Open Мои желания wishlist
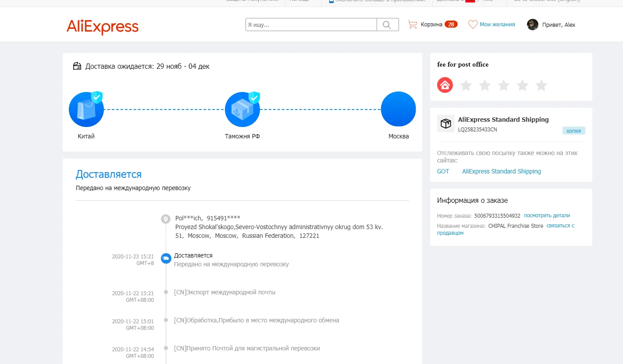This screenshot has height=364, width=623. coord(497,25)
